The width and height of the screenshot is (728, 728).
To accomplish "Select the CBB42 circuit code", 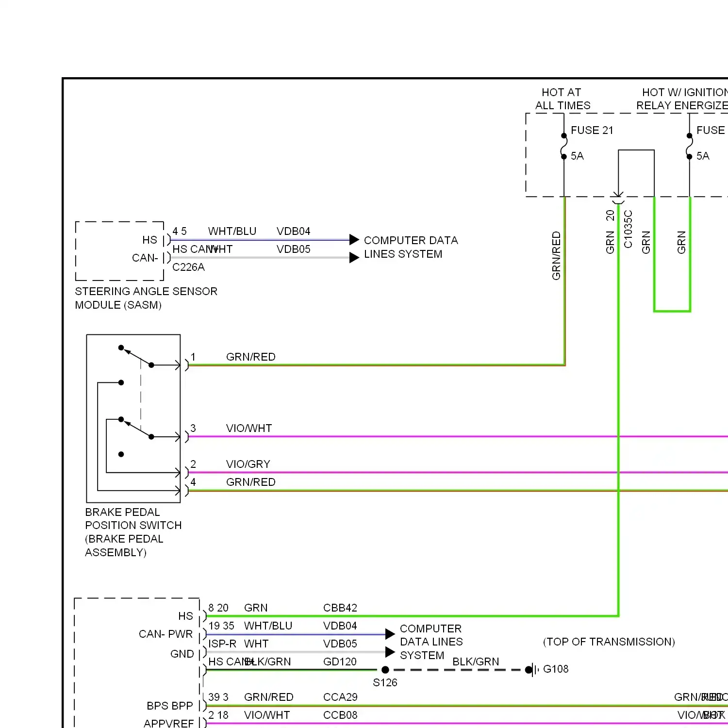I will coord(340,608).
